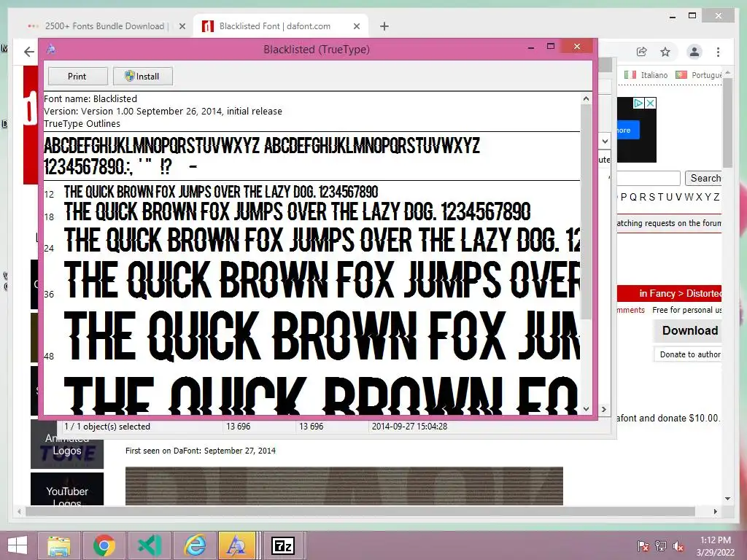Screen dimensions: 747x560
Task: Click the Print button in the font viewer
Action: (77, 76)
